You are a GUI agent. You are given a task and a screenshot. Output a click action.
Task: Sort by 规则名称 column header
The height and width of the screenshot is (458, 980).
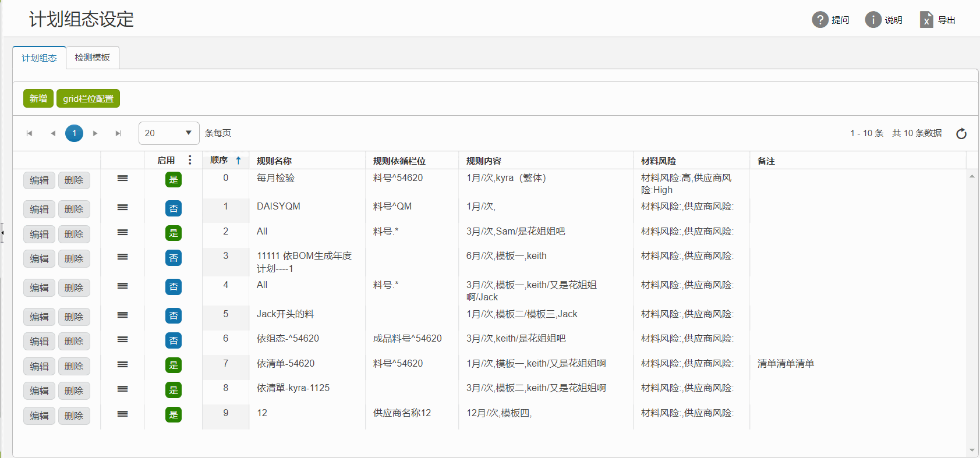click(x=274, y=161)
